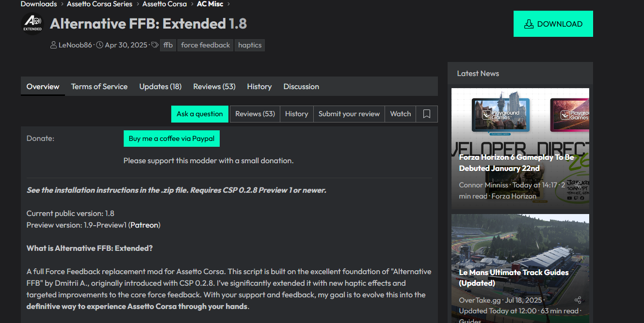This screenshot has width=644, height=323.
Task: Click the OverTake.gg author name
Action: [479, 300]
